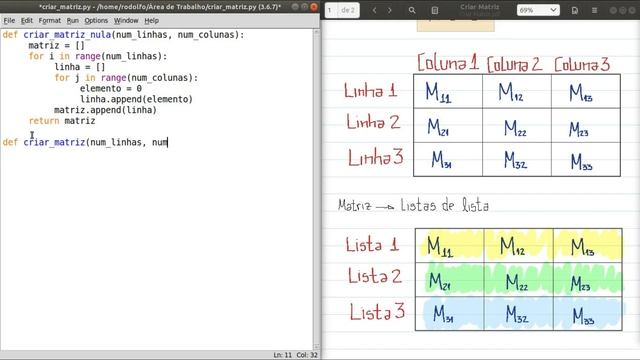Click the 'Coluna 3' heading in PDF
Screen dimensions: 640x360
coord(582,64)
